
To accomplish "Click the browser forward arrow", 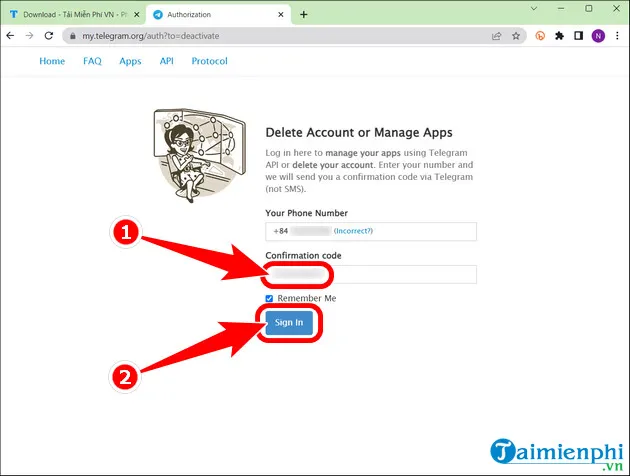I will pyautogui.click(x=29, y=36).
